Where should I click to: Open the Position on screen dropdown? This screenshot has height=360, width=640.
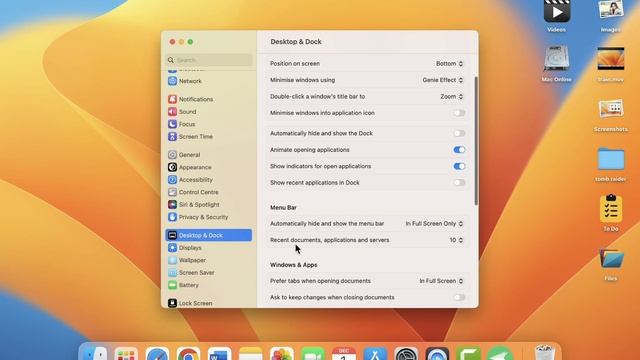(449, 64)
